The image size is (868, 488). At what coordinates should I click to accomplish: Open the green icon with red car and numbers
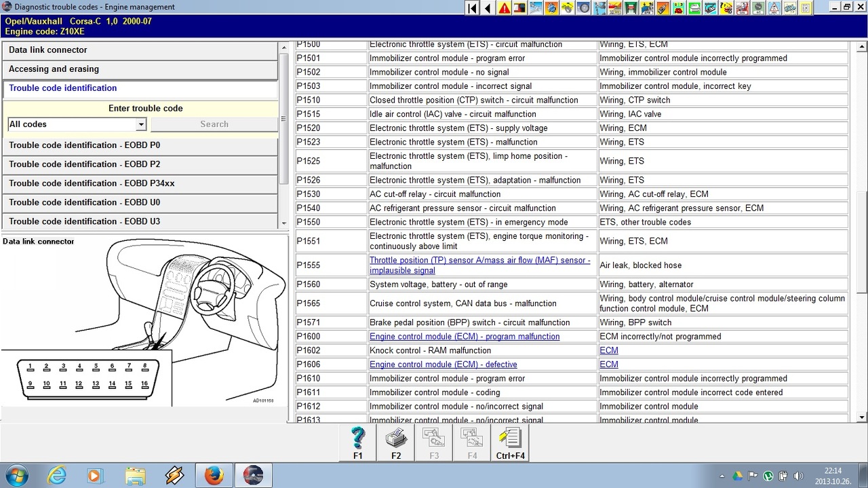pyautogui.click(x=679, y=8)
